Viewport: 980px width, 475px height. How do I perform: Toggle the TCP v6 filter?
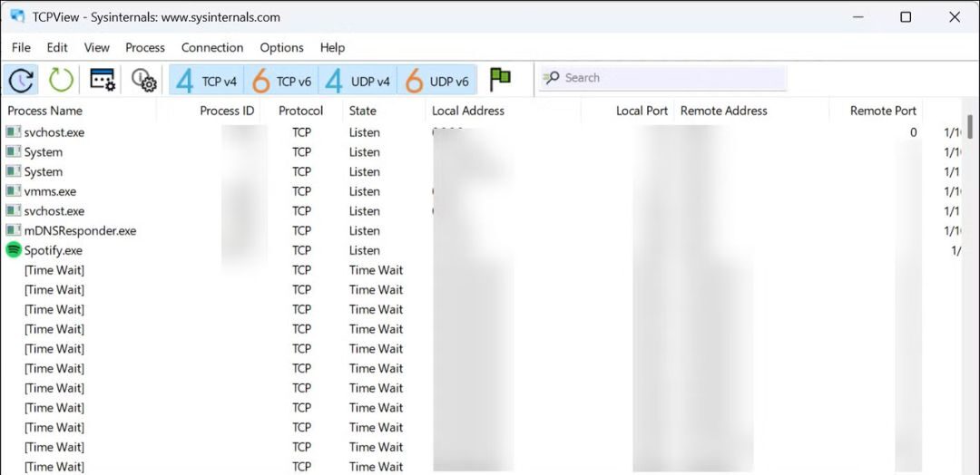tap(280, 81)
